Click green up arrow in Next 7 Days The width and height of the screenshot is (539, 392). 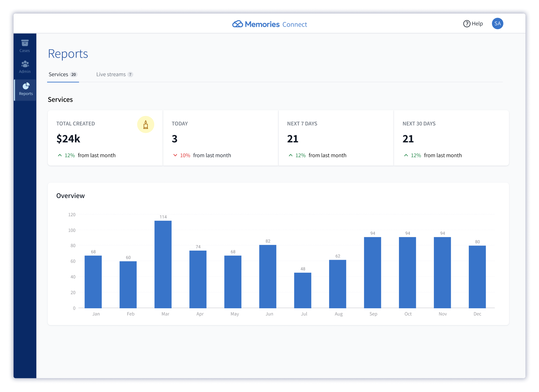291,155
